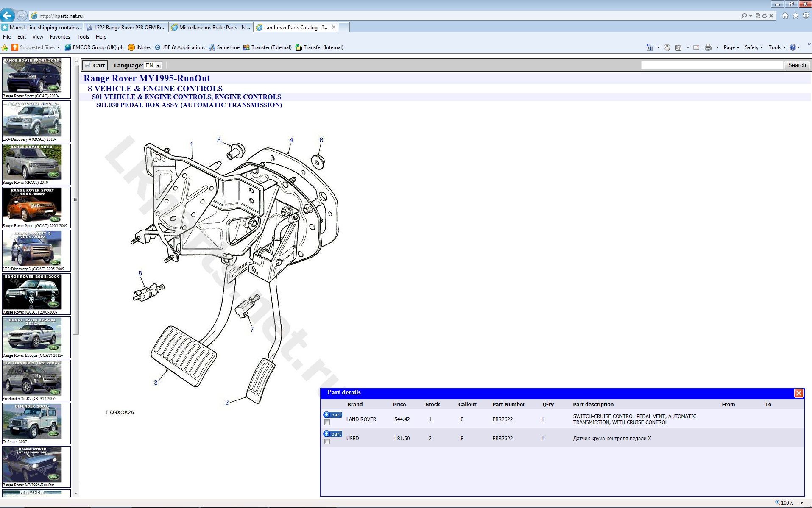
Task: Click the Search button
Action: (x=797, y=65)
